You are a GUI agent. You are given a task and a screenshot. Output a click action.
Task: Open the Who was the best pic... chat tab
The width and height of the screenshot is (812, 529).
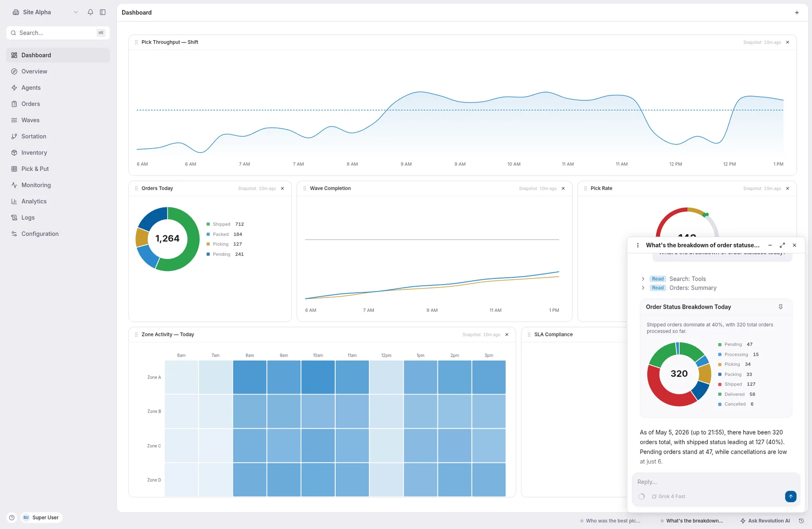[x=610, y=521]
